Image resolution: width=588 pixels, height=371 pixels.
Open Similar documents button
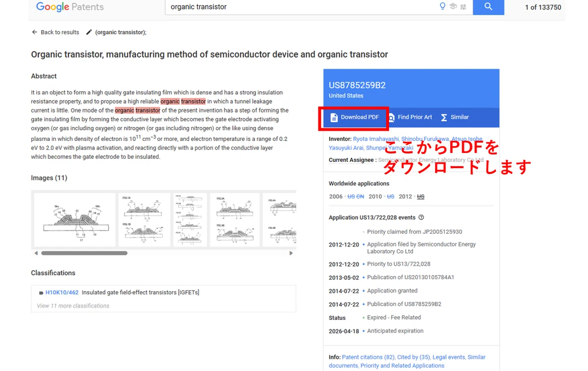coord(455,118)
